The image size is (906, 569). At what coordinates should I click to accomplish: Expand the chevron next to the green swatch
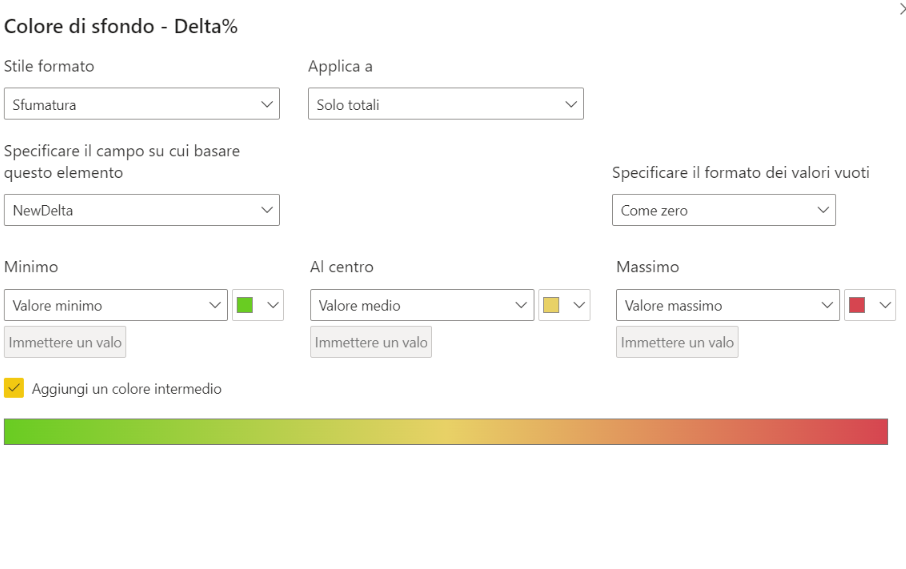273,305
